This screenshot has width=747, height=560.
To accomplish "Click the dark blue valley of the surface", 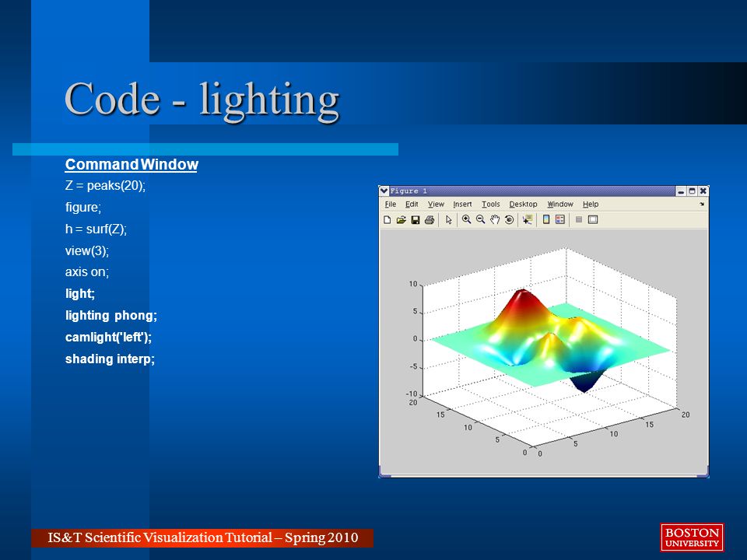I will click(x=585, y=381).
